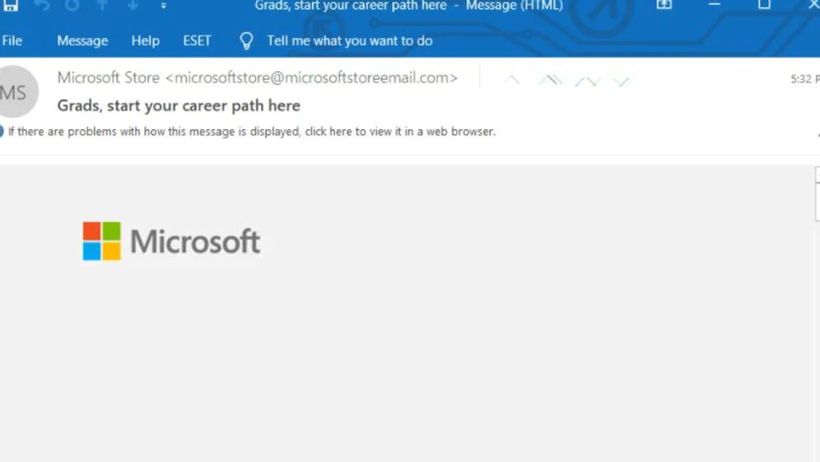Click the Reply icon in message header
This screenshot has width=820, height=462.
click(512, 80)
